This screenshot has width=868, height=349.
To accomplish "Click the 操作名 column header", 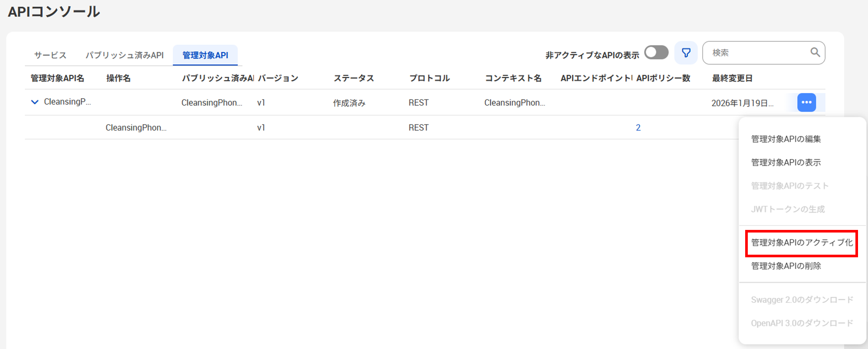I will [118, 78].
